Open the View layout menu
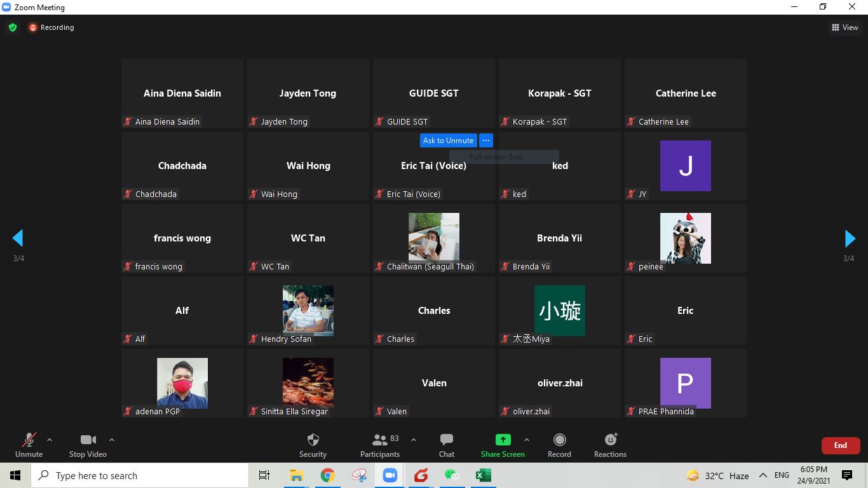 [845, 27]
